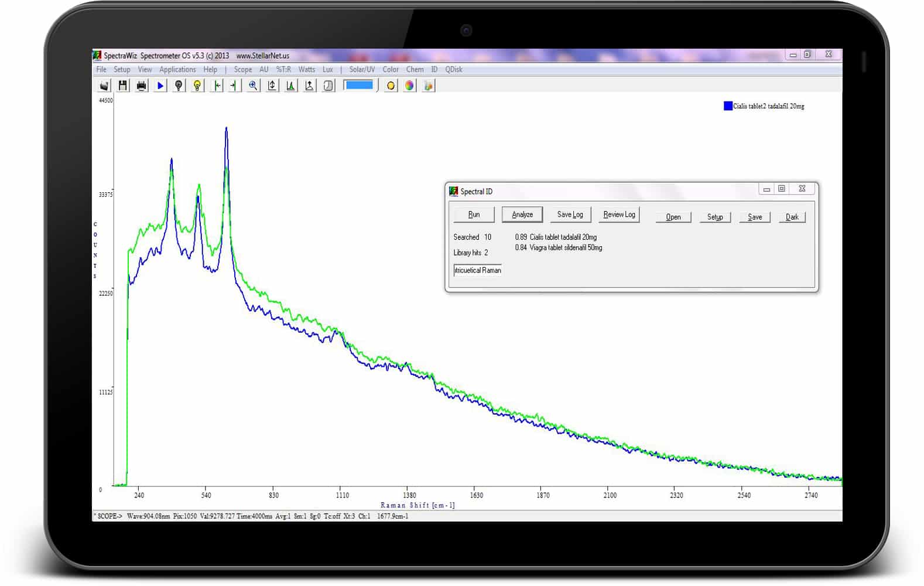Close the Spectral ID window
924x586 pixels.
[802, 189]
